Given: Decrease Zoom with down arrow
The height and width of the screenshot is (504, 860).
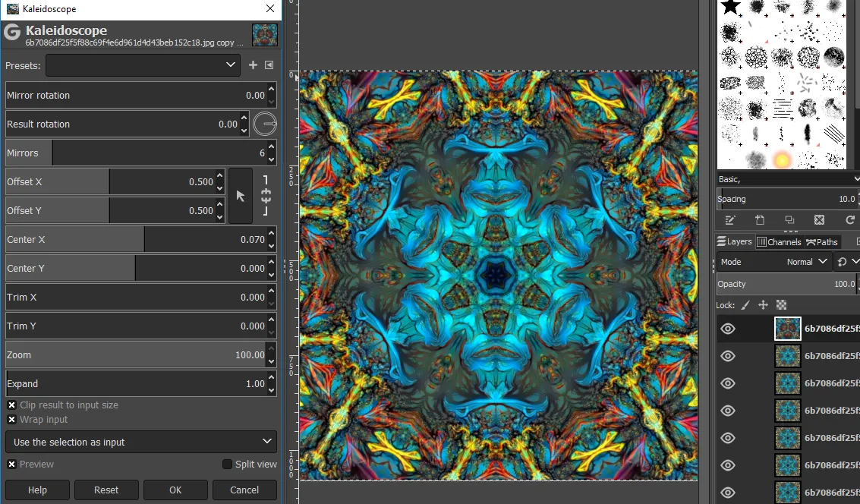Looking at the screenshot, I should tap(272, 361).
